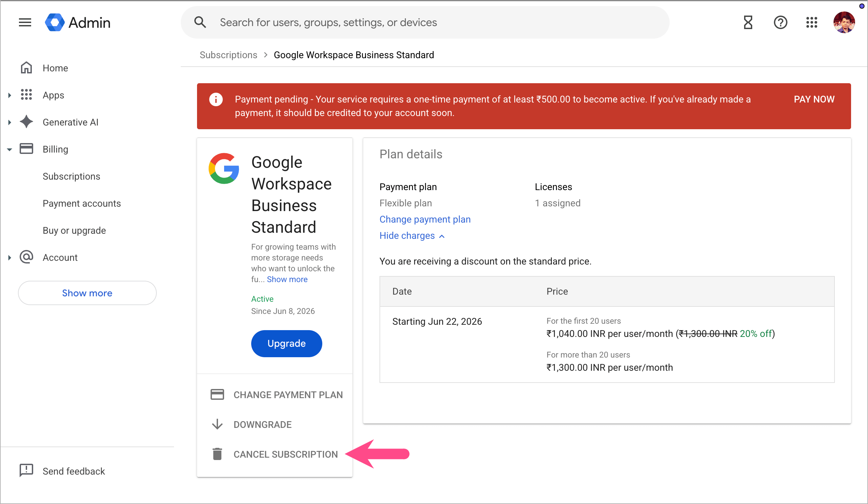868x504 pixels.
Task: Click the '1 assigned' licenses value
Action: pyautogui.click(x=558, y=203)
